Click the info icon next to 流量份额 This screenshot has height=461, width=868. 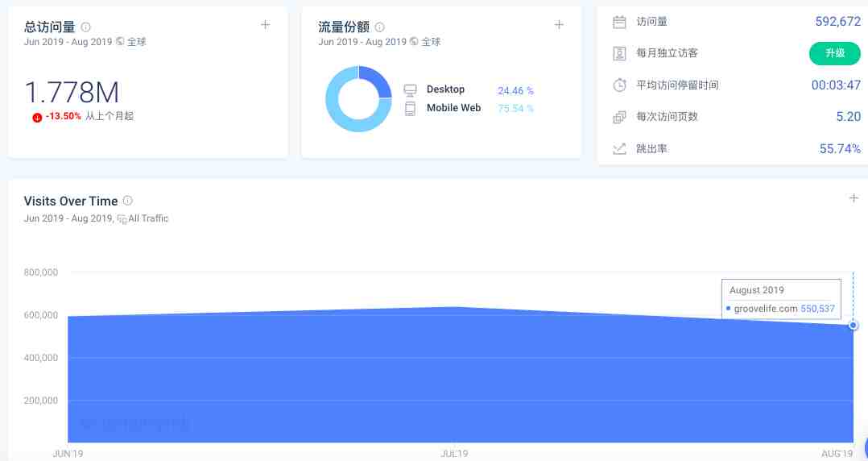[x=380, y=27]
